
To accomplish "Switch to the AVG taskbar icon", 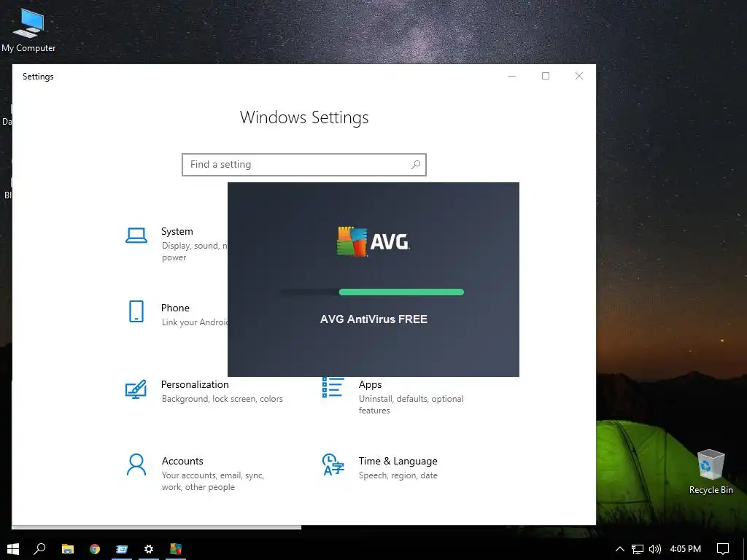I will (x=176, y=549).
